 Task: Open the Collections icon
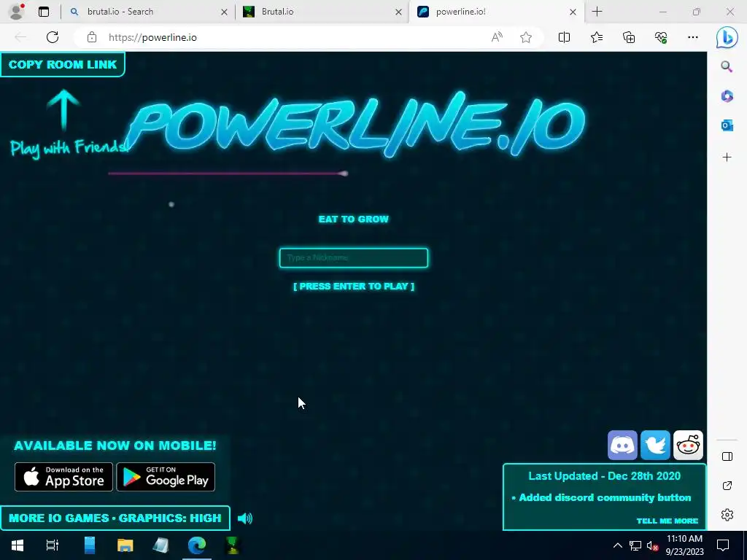click(x=629, y=37)
